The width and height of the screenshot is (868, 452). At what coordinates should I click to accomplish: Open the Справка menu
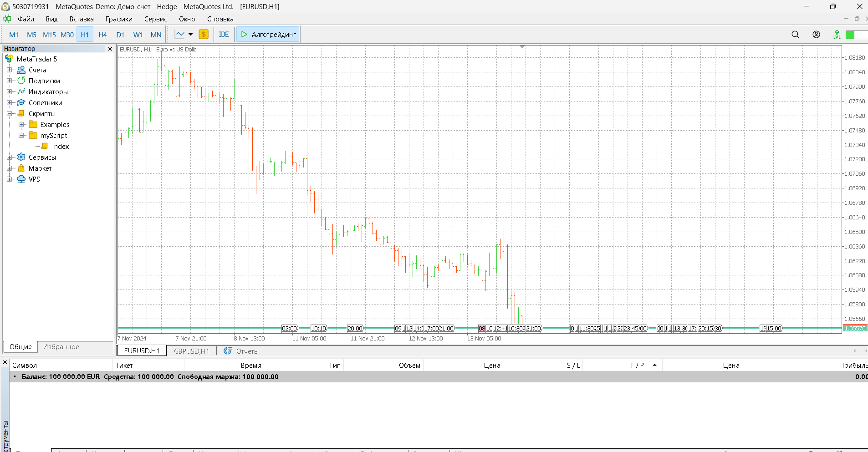[x=220, y=19]
